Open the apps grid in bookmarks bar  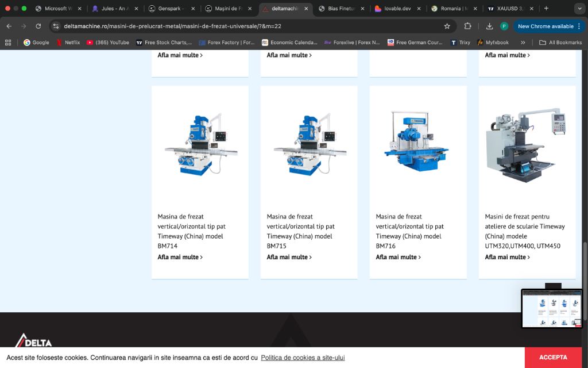[x=8, y=42]
